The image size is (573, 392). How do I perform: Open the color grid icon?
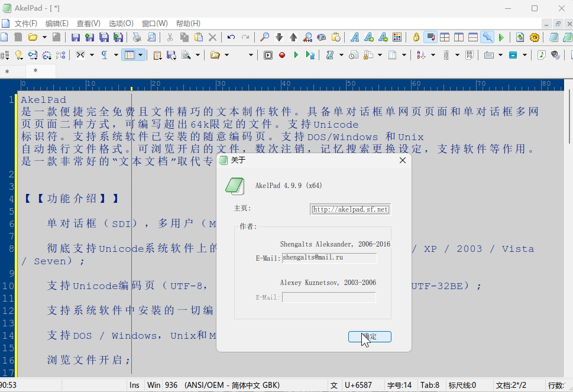[x=397, y=37]
